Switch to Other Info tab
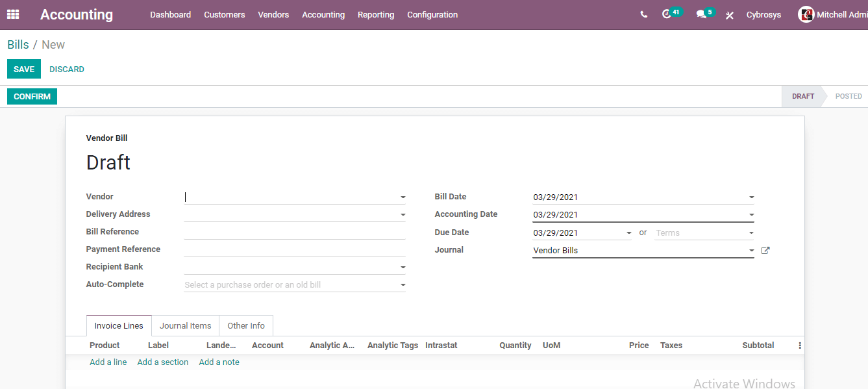 point(246,326)
